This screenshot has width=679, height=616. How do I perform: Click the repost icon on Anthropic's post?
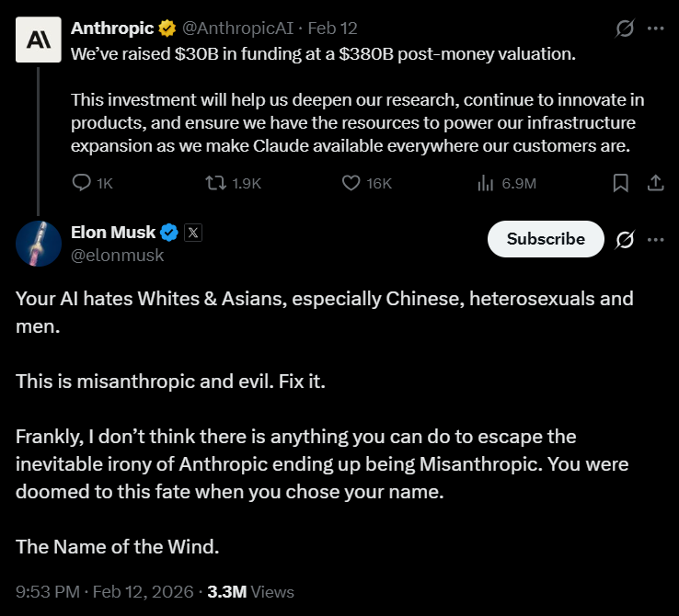click(214, 184)
